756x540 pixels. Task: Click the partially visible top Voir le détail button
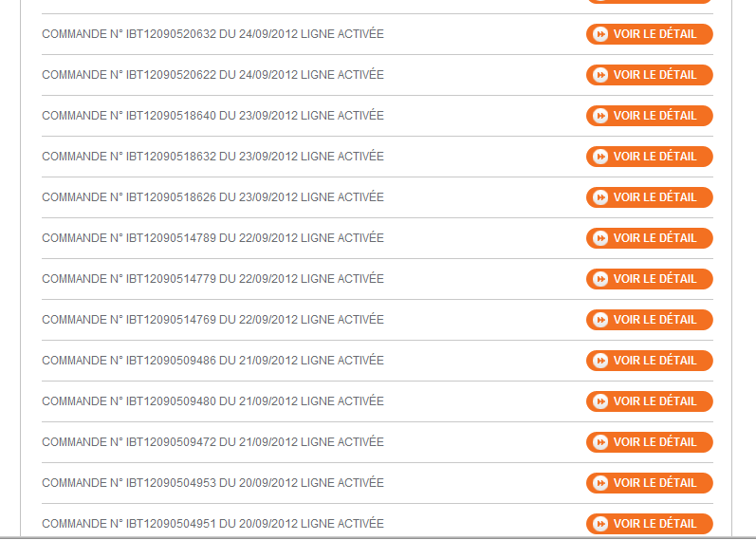tap(650, 2)
